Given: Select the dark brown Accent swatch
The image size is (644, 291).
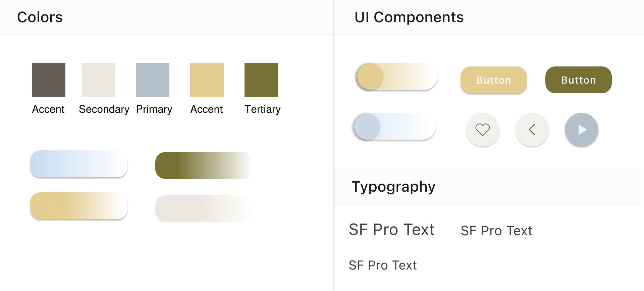Looking at the screenshot, I should point(49,80).
